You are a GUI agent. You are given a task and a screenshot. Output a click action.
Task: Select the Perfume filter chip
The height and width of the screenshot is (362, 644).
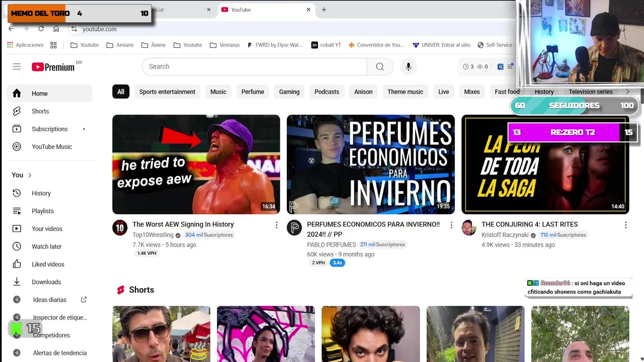click(253, 92)
